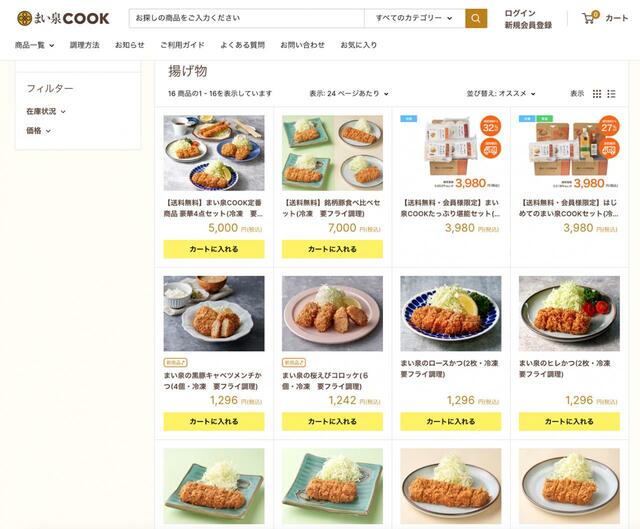The image size is (640, 529).
Task: Click the product search input field
Action: 247,18
